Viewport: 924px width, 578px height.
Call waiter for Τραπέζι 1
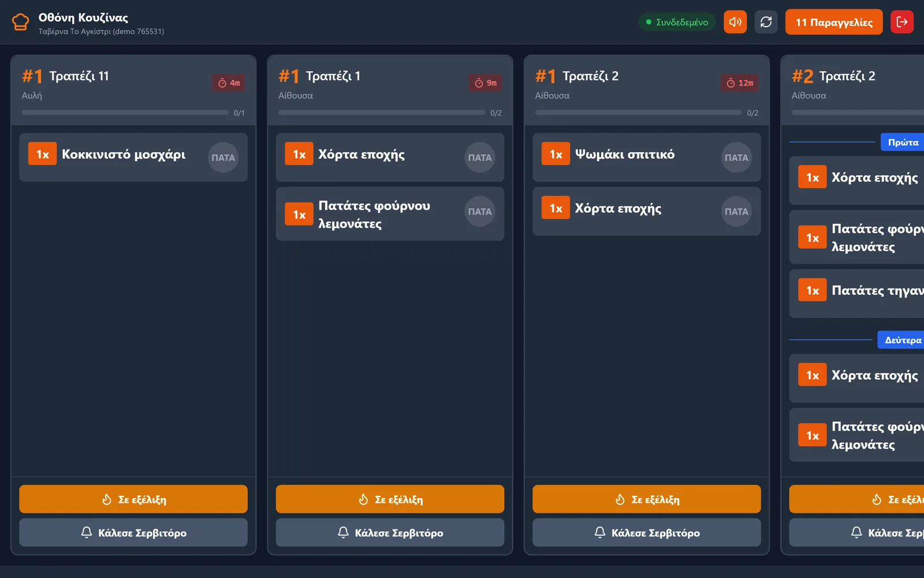tap(390, 532)
